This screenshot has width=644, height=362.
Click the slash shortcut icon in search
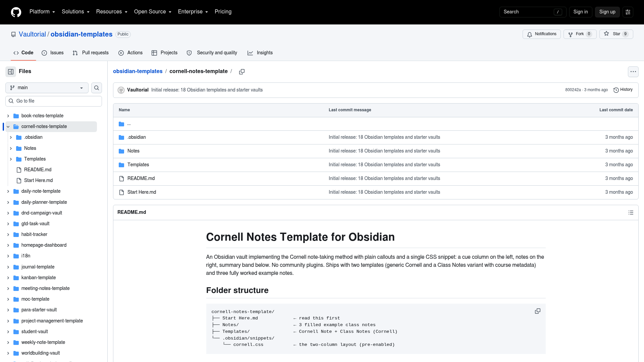[x=558, y=12]
